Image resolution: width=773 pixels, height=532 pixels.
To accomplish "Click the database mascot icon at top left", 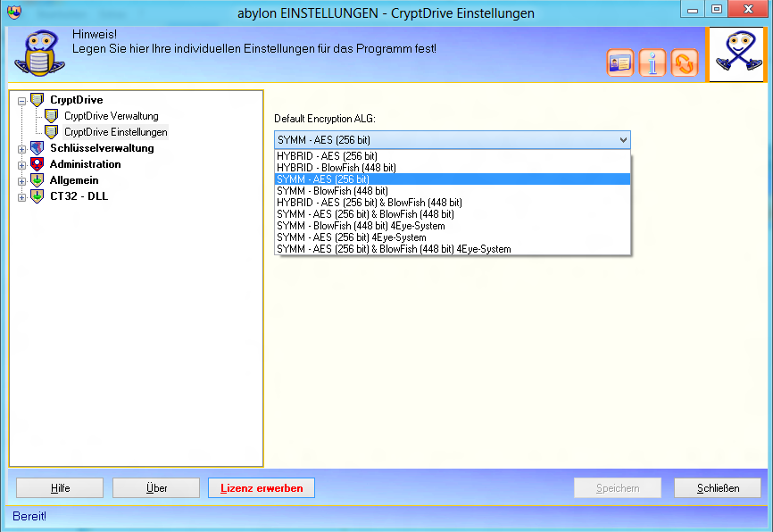I will click(39, 54).
